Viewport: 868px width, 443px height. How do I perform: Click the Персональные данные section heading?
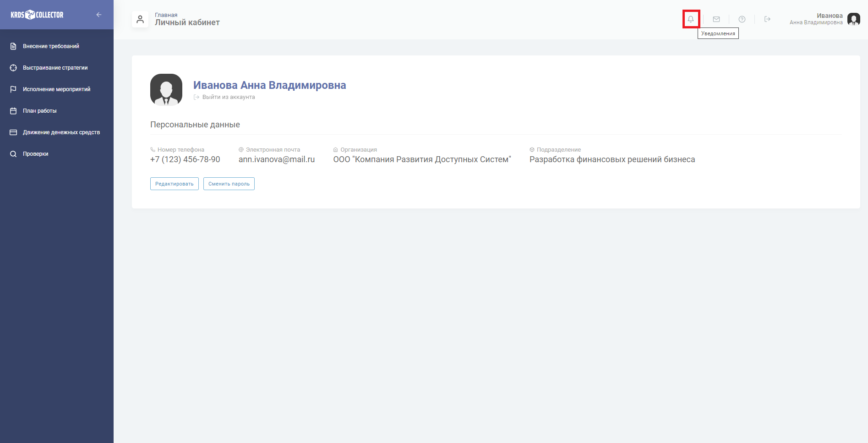(x=195, y=125)
